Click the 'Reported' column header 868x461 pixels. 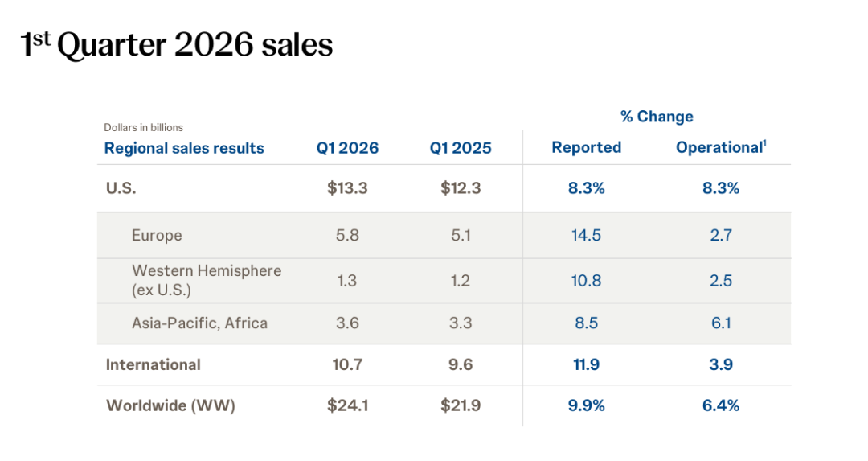(x=587, y=147)
